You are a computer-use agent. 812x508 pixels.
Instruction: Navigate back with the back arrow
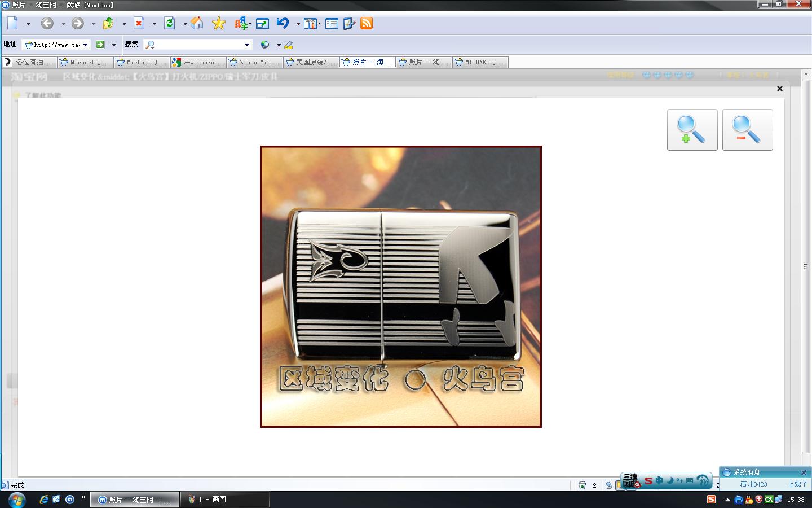[47, 23]
